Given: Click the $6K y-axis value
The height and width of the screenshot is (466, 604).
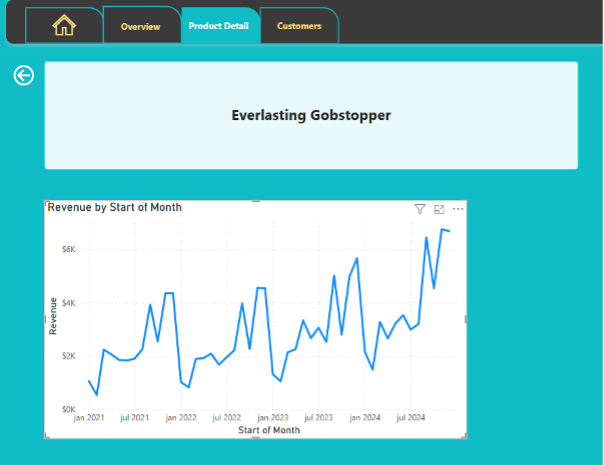Looking at the screenshot, I should click(x=69, y=250).
